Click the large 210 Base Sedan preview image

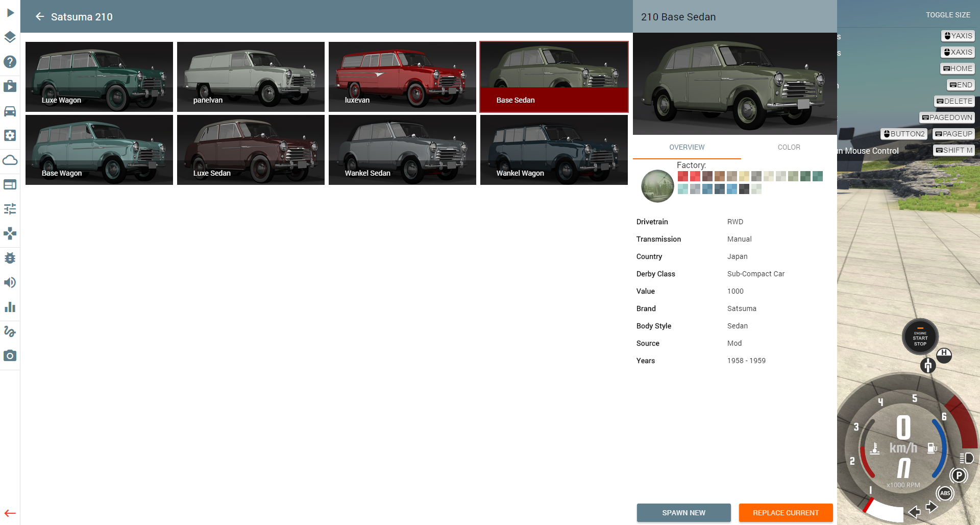(735, 84)
